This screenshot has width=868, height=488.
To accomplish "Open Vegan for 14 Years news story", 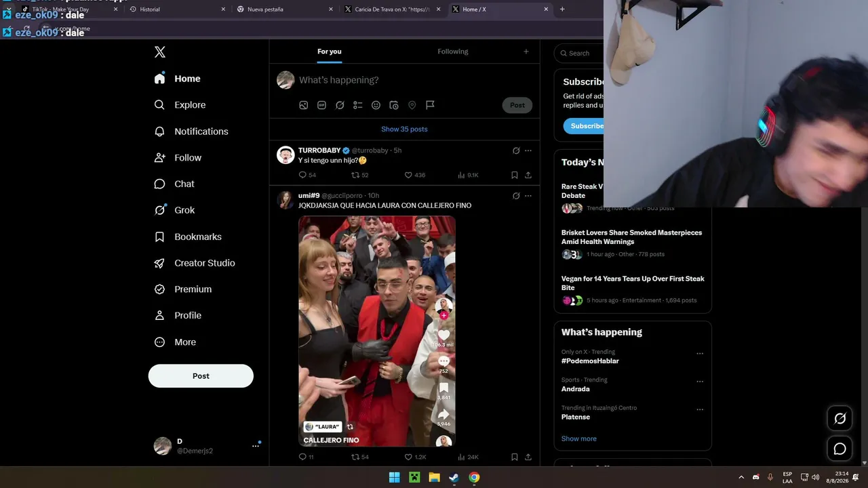I will (x=633, y=289).
